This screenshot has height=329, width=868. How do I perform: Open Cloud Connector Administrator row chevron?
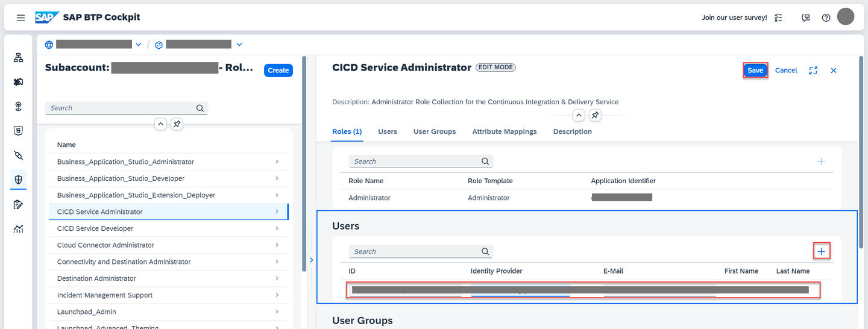click(x=277, y=245)
